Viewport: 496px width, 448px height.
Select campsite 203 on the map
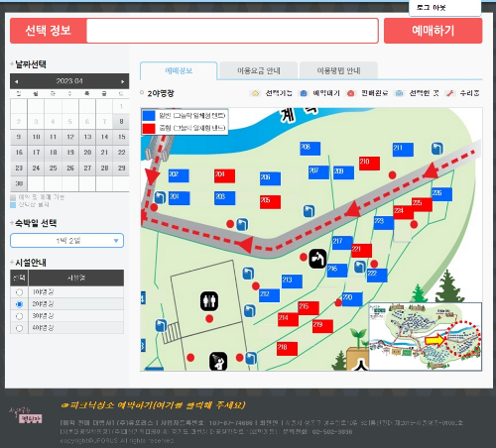224,198
